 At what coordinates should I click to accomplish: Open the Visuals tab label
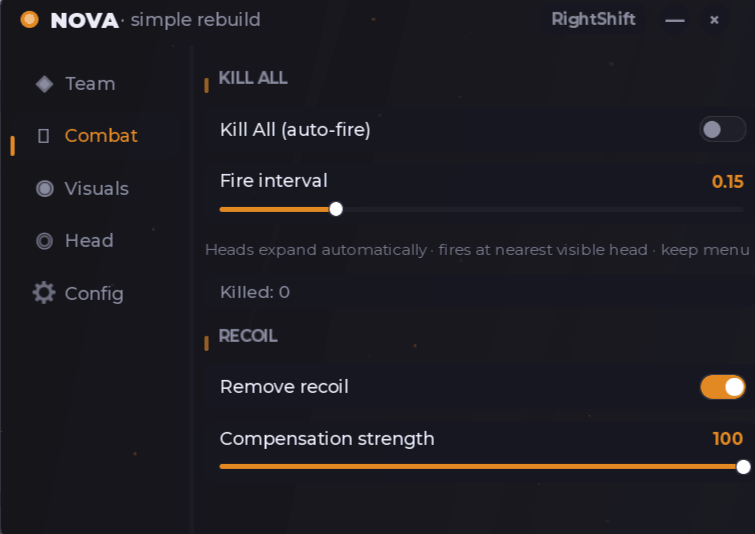(x=97, y=188)
